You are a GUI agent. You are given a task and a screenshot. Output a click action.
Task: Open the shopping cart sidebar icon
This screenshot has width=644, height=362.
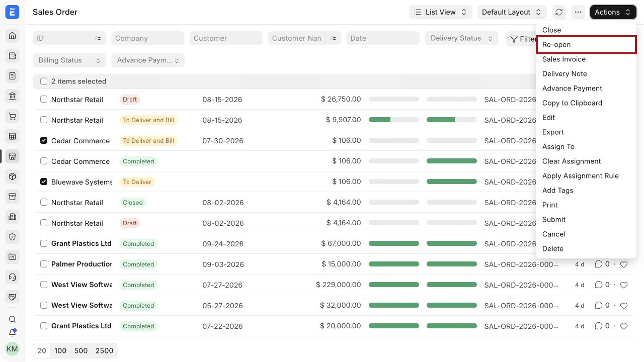click(13, 116)
